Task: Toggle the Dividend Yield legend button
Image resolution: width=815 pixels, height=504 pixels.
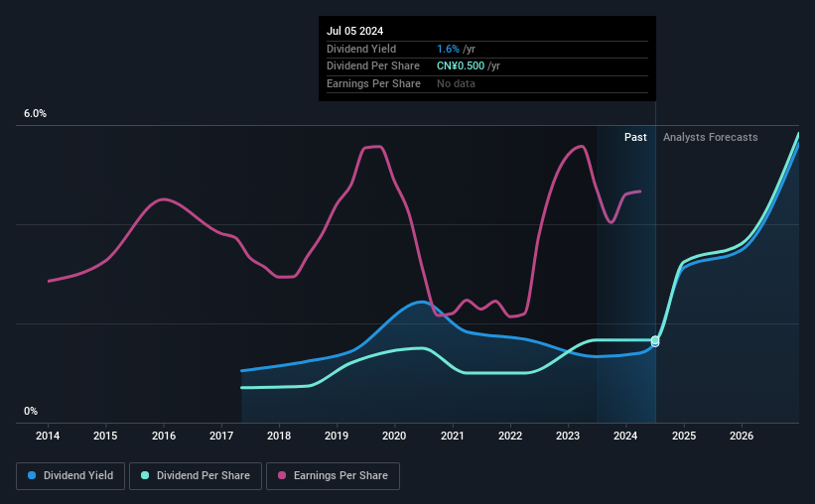Action: (x=70, y=476)
